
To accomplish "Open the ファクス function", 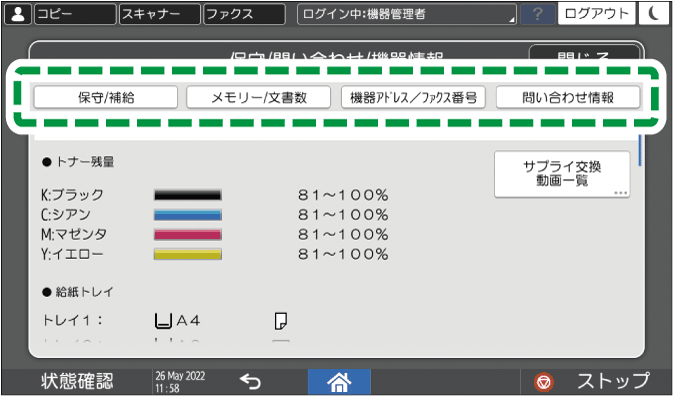I will (244, 14).
